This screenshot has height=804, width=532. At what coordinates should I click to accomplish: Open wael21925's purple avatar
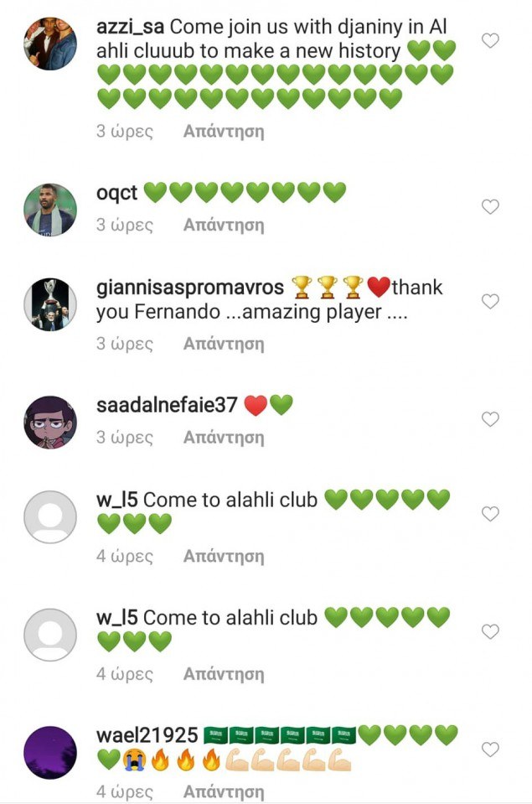pyautogui.click(x=50, y=752)
